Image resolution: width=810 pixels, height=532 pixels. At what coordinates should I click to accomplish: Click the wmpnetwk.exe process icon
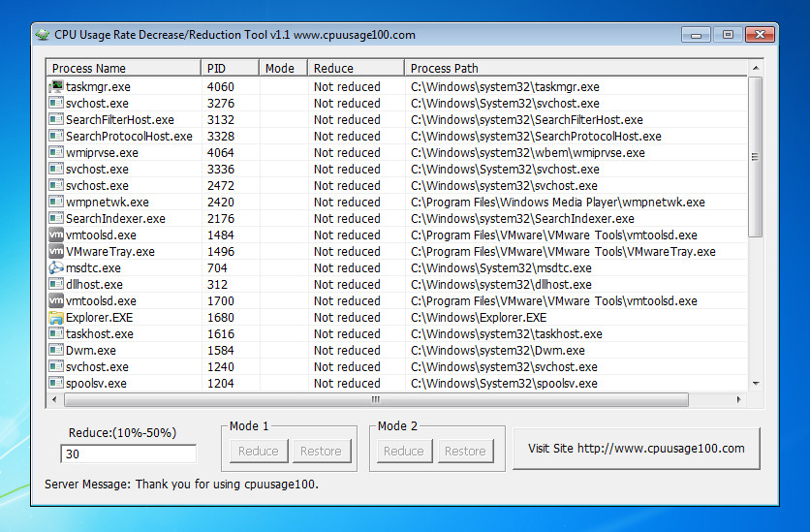pos(56,202)
